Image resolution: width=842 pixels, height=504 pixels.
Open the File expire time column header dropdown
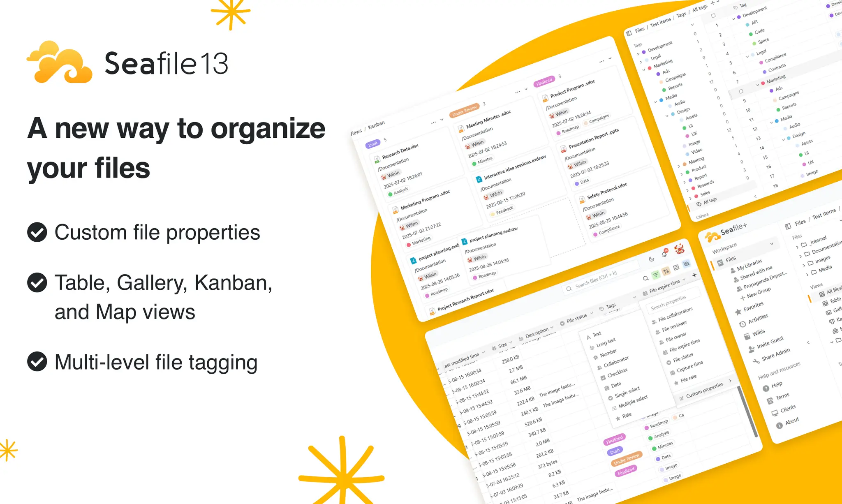coord(685,279)
